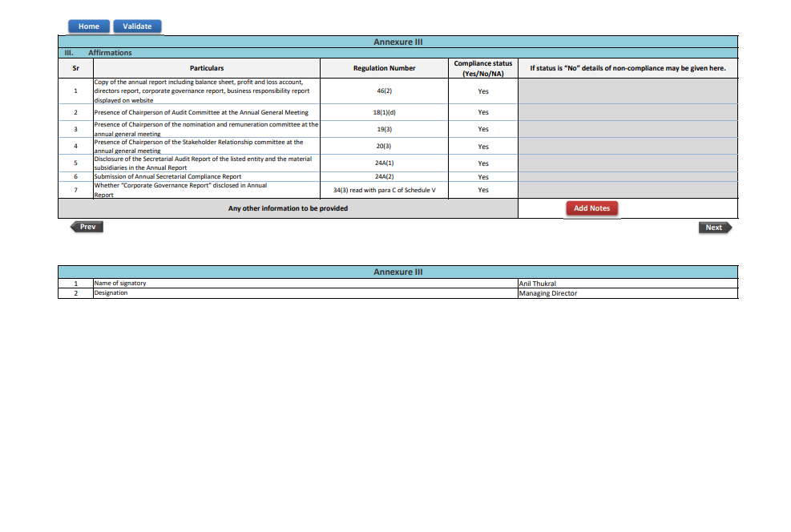Viewport: 791px width, 532px height.
Task: Click 'Compliance status (Yes/No/NA)' column header
Action: coord(483,68)
